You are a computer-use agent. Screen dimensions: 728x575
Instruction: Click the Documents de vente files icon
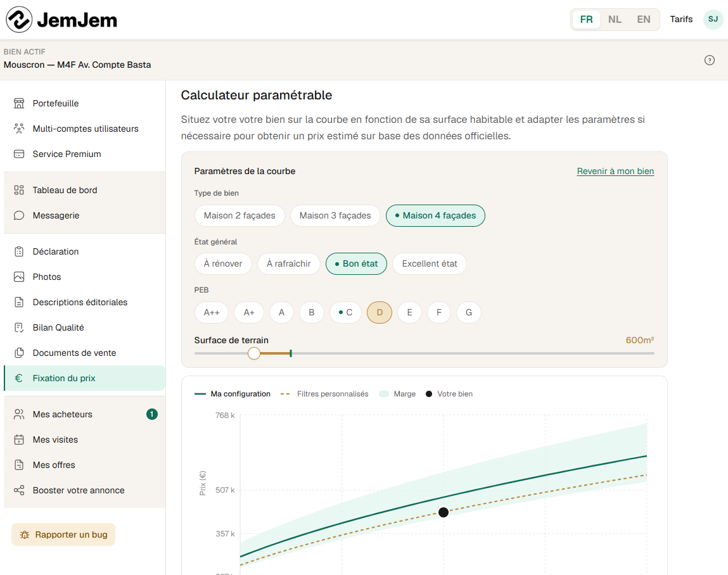[x=19, y=353]
